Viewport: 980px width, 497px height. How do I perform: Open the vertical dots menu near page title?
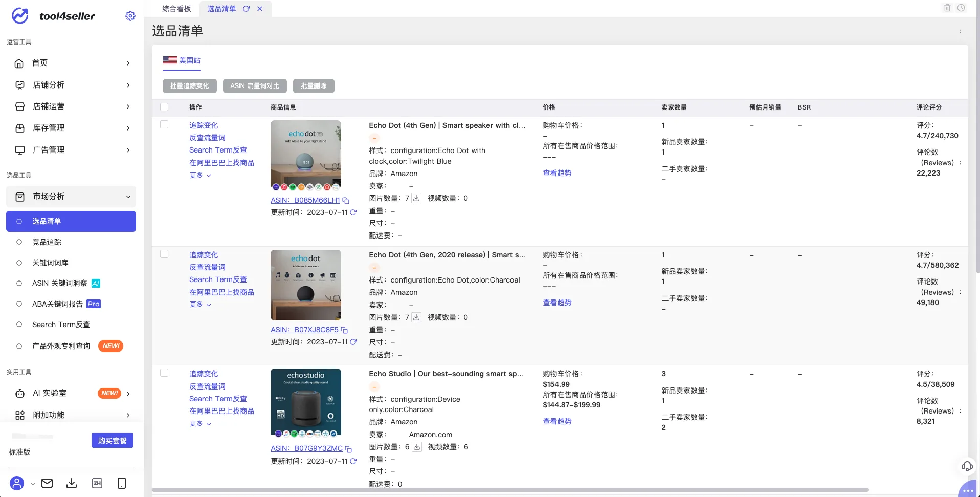point(961,31)
